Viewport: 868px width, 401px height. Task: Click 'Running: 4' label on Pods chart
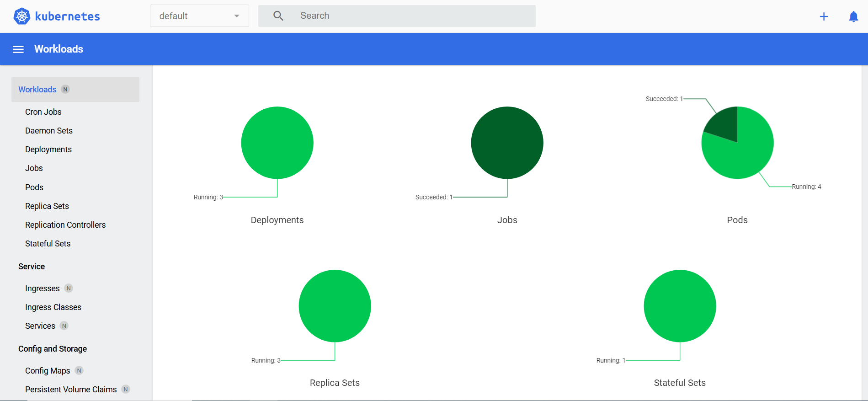pos(807,187)
